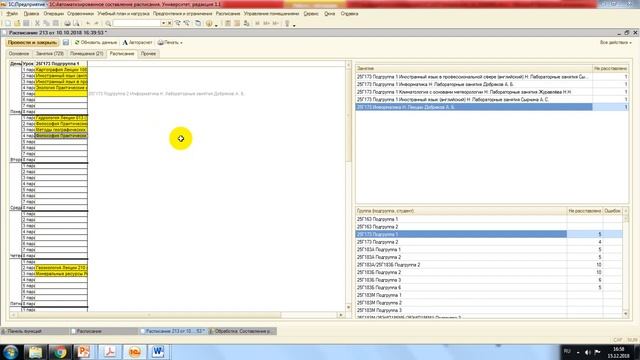Open the Справочники menu
Screen dimensions: 640x360
(80, 13)
